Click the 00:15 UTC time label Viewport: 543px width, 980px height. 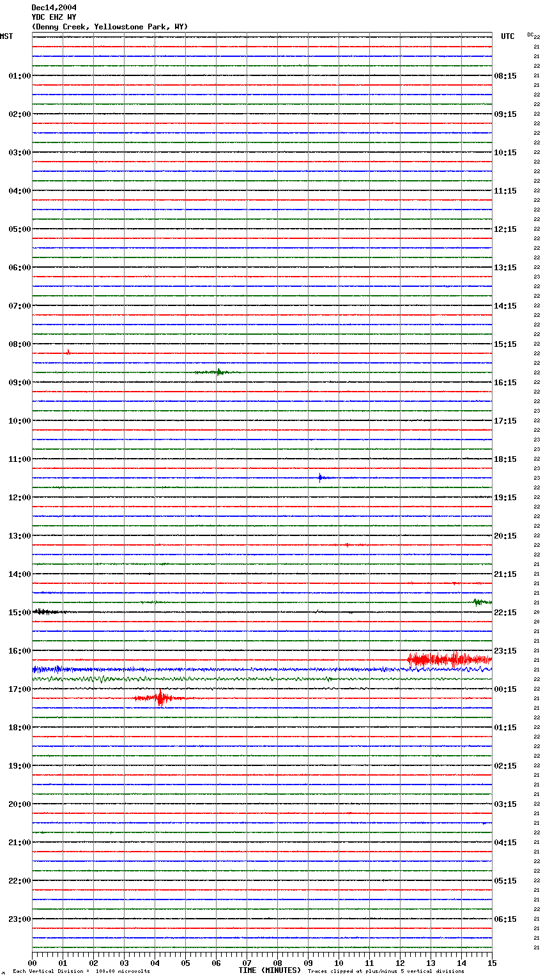(505, 689)
